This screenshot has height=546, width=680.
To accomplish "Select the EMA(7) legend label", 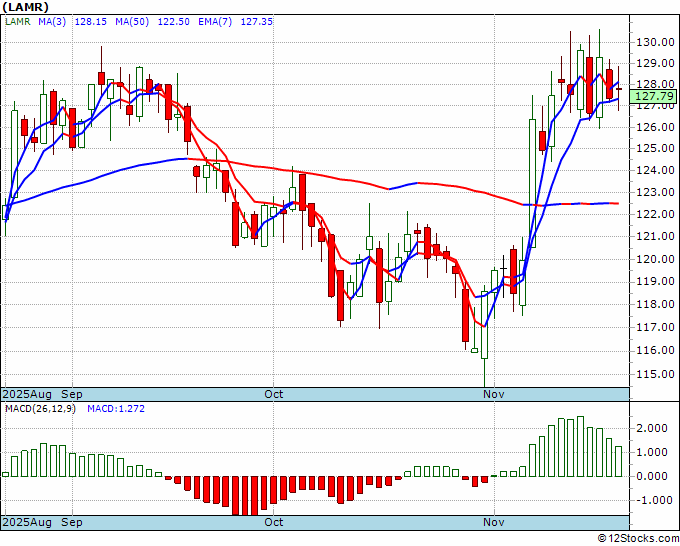I will 215,21.
